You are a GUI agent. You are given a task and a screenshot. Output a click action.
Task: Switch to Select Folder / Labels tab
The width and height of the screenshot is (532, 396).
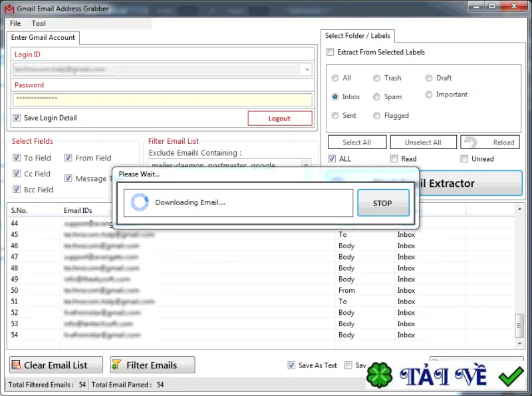pos(358,36)
